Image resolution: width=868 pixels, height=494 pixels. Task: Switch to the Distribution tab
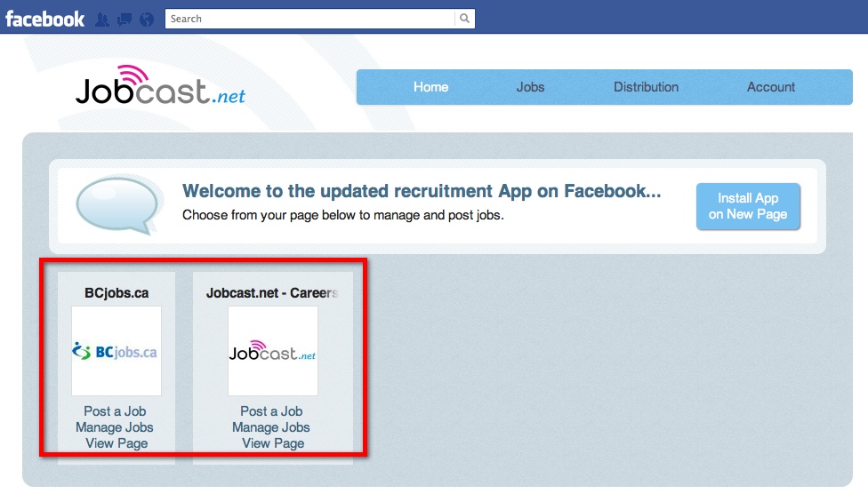click(x=646, y=87)
